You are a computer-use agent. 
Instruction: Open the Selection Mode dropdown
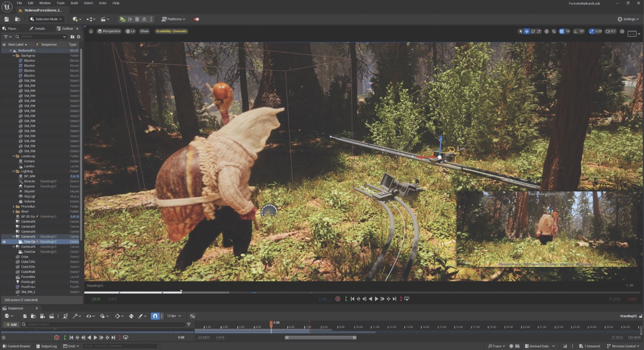[45, 19]
